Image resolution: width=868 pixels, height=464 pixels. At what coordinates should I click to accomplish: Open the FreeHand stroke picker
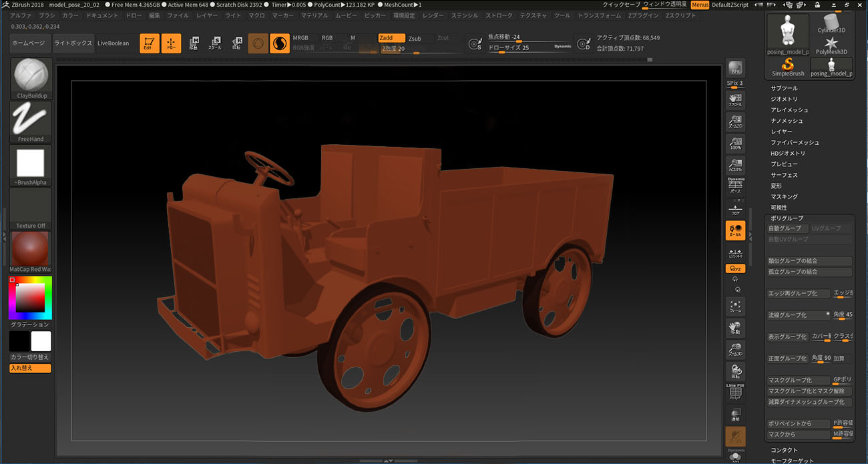pos(31,120)
